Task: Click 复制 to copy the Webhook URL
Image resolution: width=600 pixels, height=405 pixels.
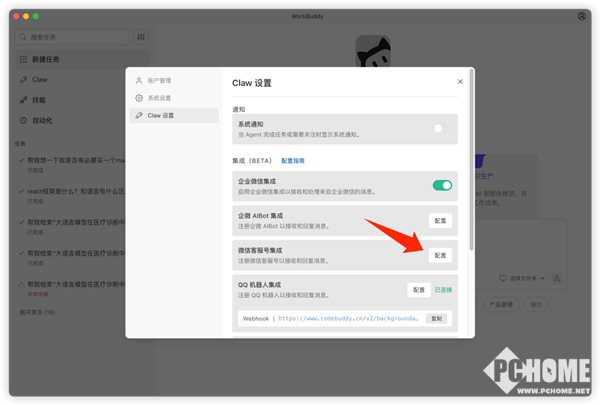Action: (x=436, y=319)
